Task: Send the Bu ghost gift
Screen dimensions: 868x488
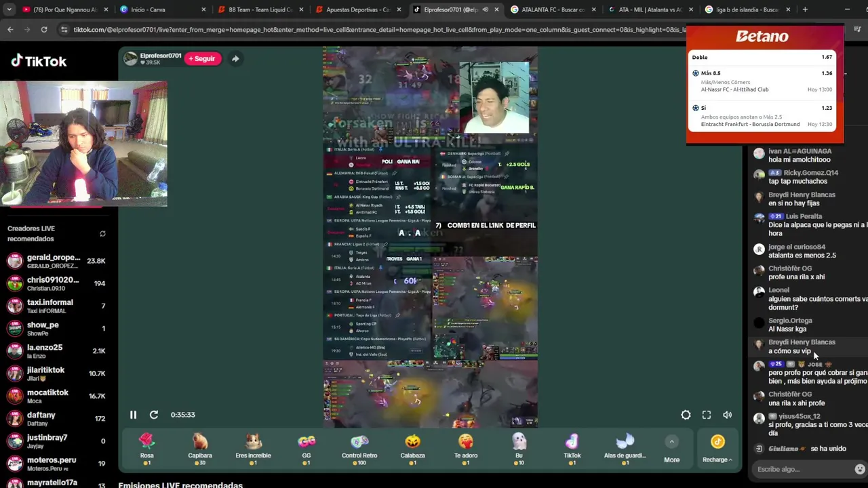Action: [x=519, y=449]
